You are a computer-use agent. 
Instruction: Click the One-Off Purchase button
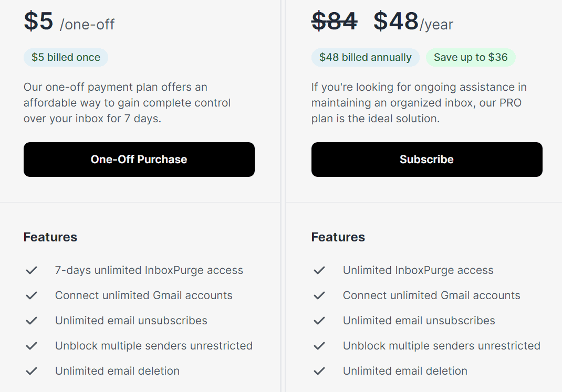139,159
